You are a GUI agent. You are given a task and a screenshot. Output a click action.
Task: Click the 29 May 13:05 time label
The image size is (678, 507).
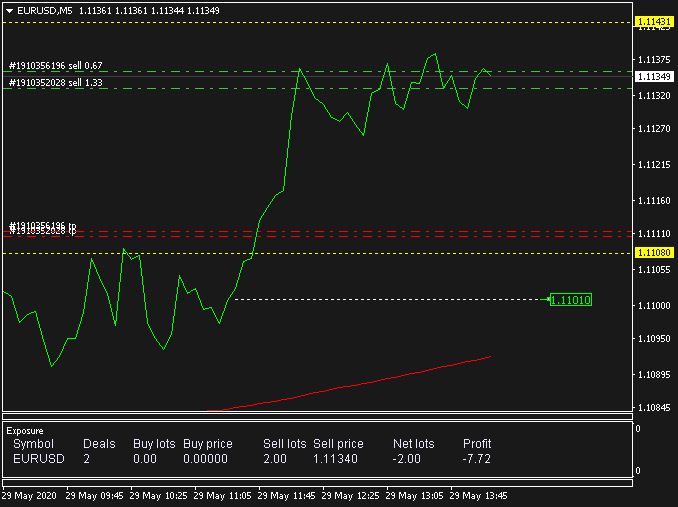pos(414,496)
